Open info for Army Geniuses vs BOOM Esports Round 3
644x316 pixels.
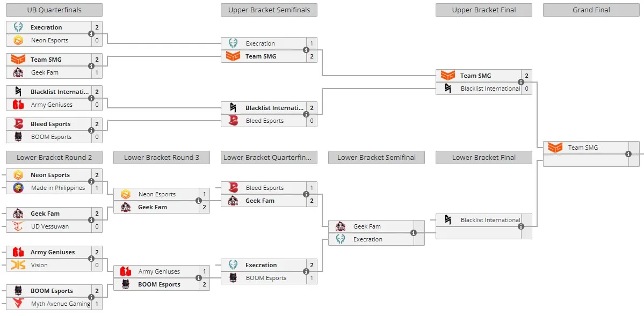click(198, 278)
